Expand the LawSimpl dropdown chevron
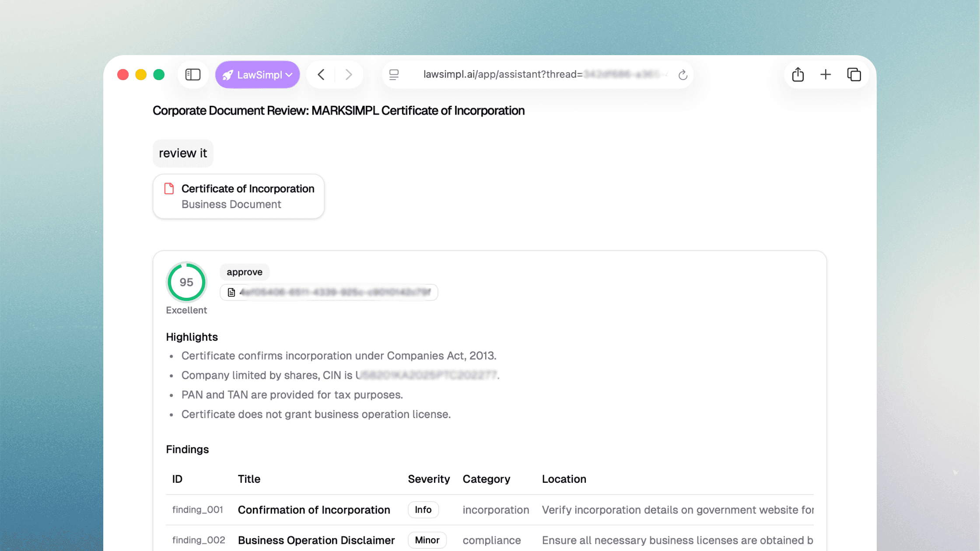Image resolution: width=980 pixels, height=551 pixels. point(288,74)
